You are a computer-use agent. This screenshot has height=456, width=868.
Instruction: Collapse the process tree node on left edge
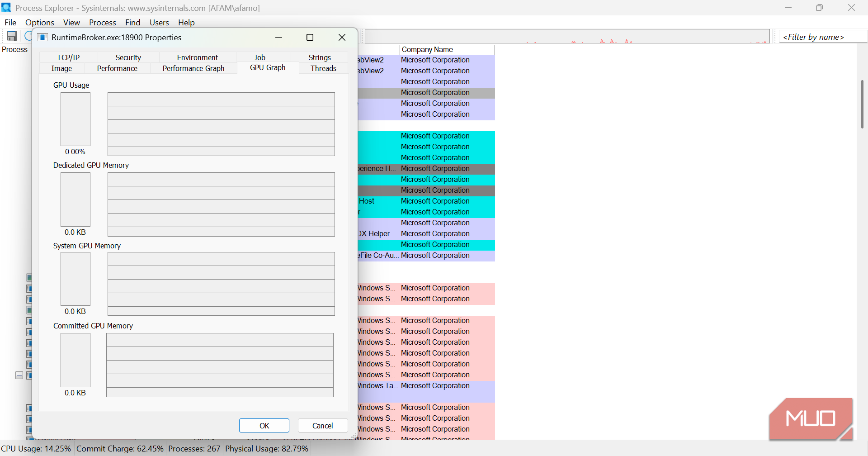19,375
